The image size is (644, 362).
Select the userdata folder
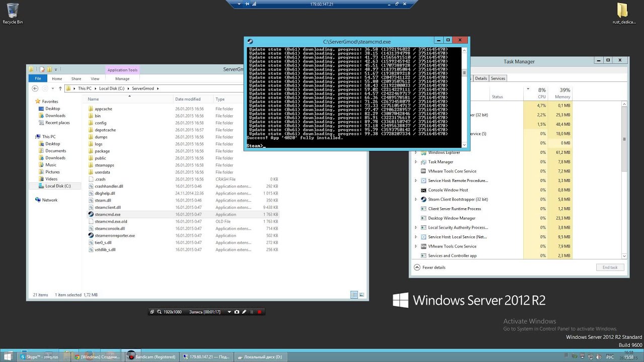pyautogui.click(x=102, y=172)
